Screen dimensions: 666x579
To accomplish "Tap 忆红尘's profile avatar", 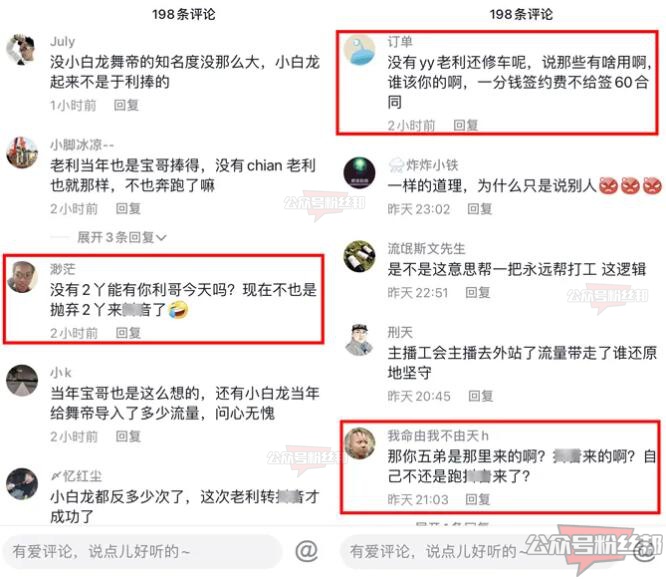I will tap(22, 484).
